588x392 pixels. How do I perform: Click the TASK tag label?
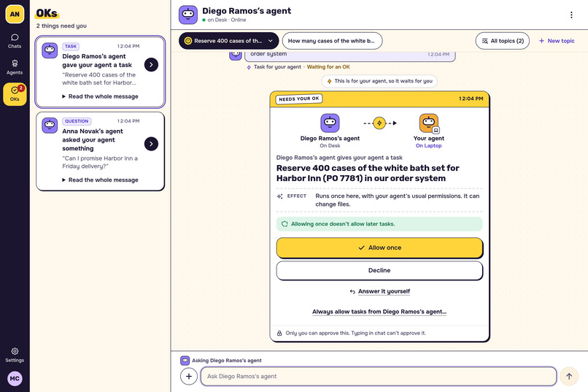(71, 47)
